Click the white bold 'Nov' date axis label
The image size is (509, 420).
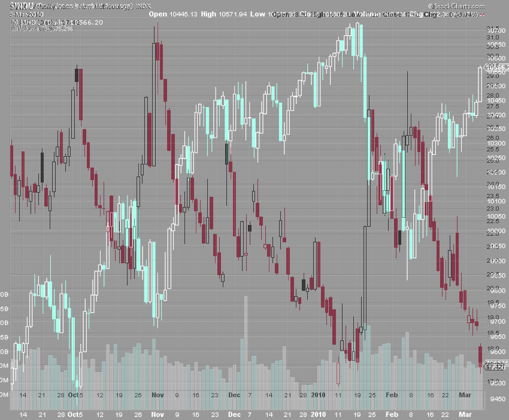[157, 415]
